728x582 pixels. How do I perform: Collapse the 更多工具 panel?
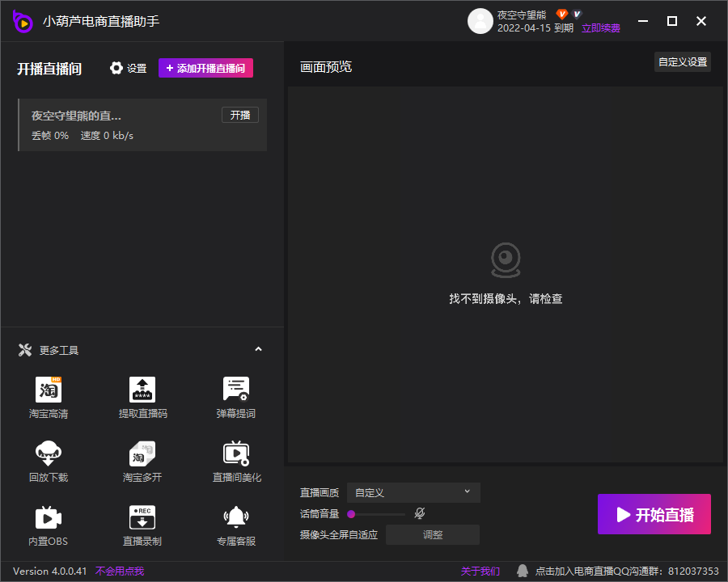point(258,349)
